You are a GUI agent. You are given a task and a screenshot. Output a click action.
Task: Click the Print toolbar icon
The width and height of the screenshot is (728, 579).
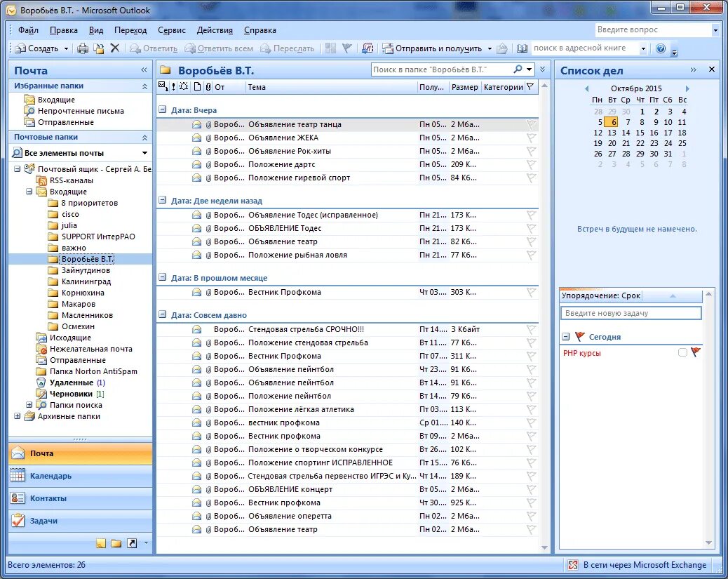83,48
